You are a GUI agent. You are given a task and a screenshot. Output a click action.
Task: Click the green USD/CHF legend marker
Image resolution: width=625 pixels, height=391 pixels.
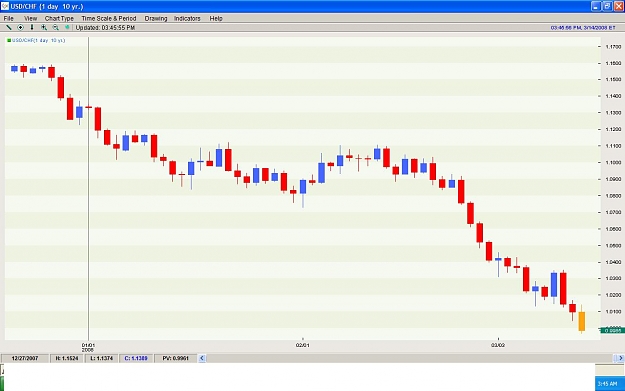pos(9,40)
